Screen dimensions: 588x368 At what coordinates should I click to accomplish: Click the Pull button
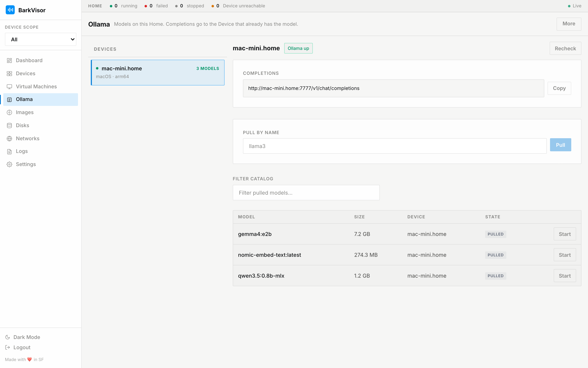coord(560,145)
